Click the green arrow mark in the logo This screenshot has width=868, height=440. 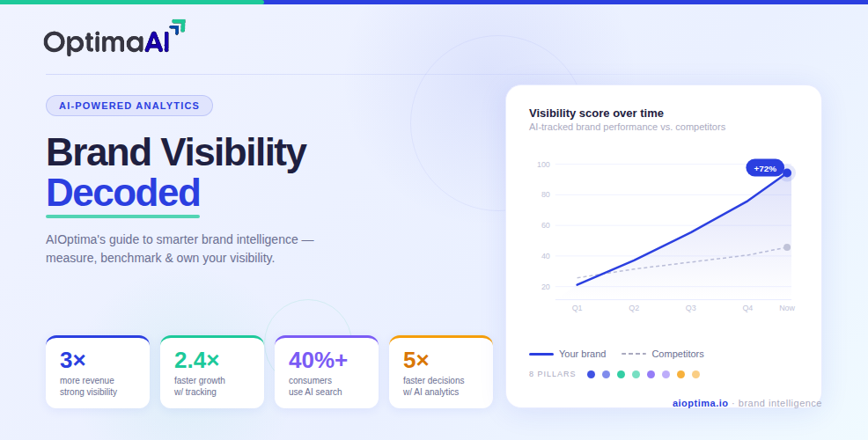pyautogui.click(x=178, y=27)
